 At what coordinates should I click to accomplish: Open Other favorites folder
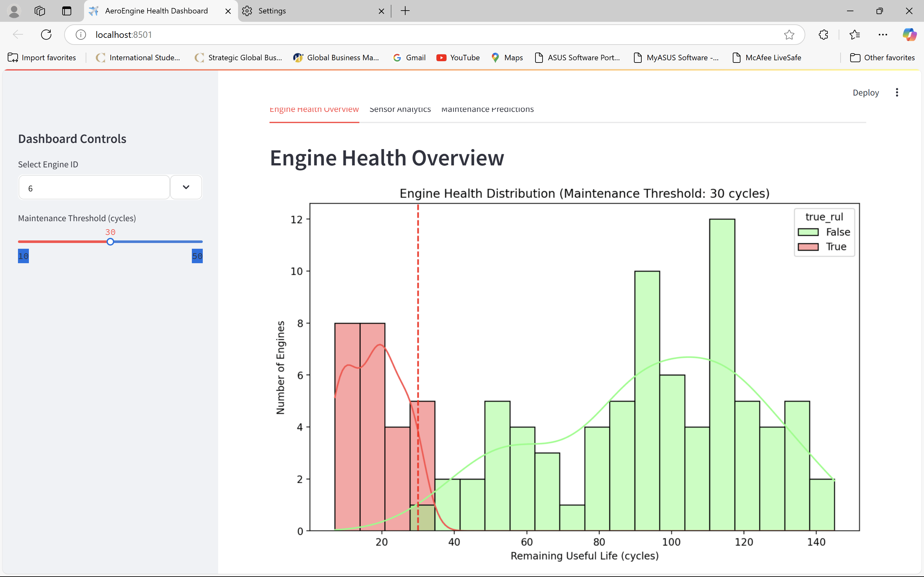tap(882, 58)
